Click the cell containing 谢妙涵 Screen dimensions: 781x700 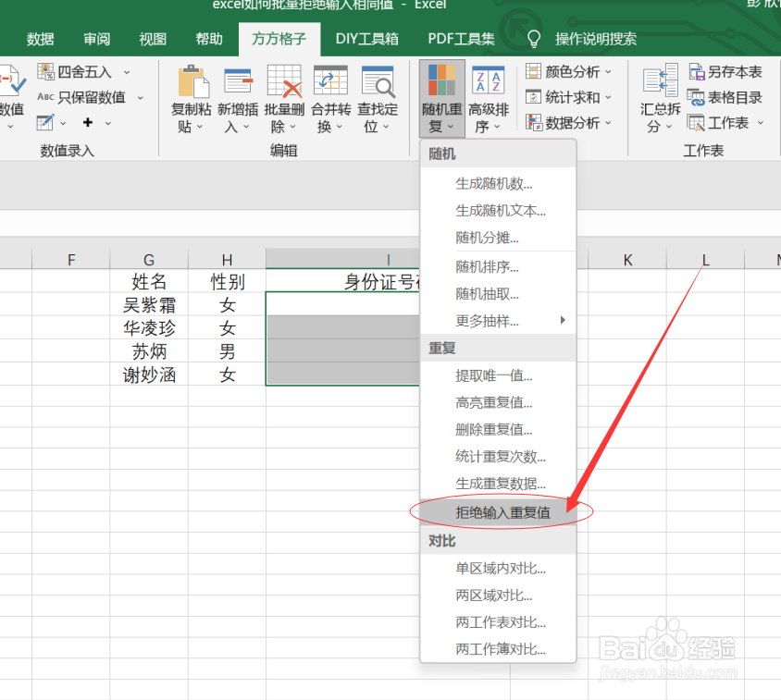coord(149,375)
